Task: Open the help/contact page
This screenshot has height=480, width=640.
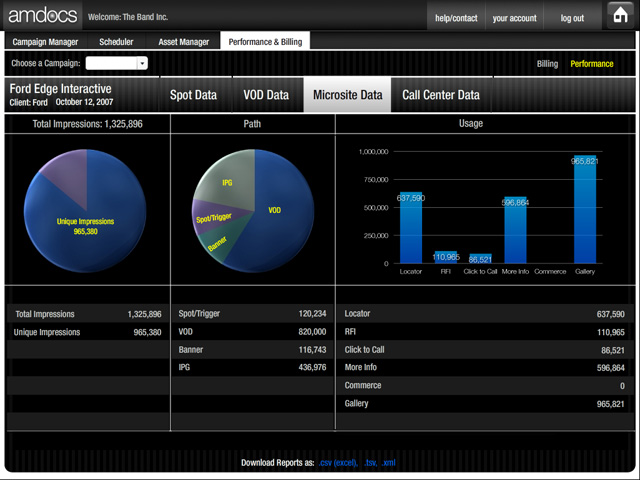Action: click(x=456, y=18)
